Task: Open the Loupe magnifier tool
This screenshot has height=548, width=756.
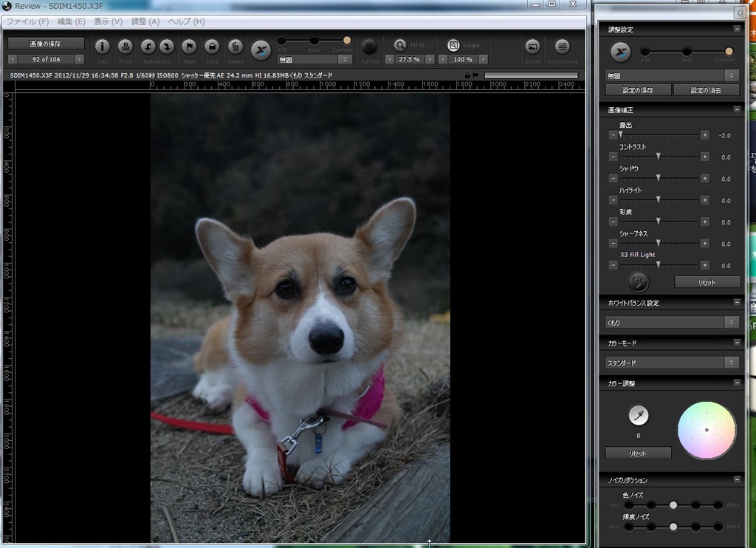Action: pyautogui.click(x=453, y=45)
